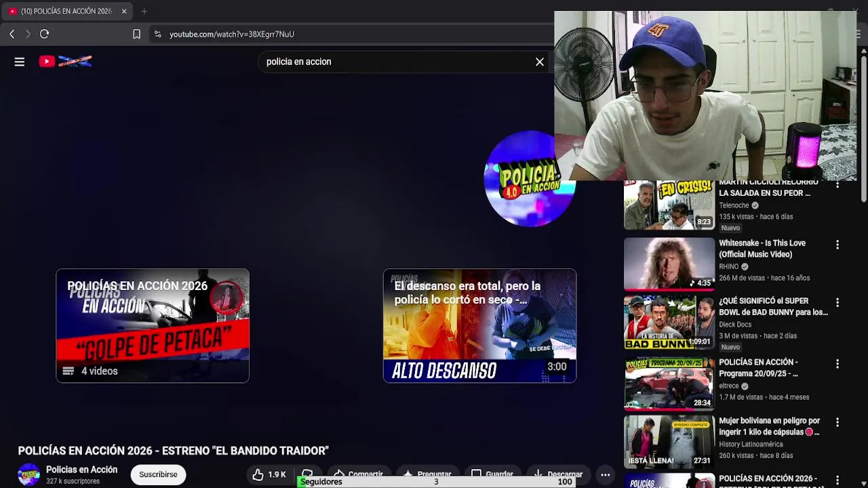The width and height of the screenshot is (868, 488).
Task: Open Policías en Acción Programa 20/09/25 thumbnail
Action: [669, 384]
